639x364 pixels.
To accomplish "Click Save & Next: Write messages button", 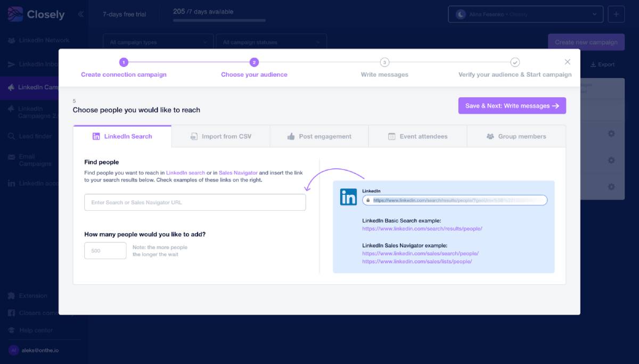I will click(512, 106).
